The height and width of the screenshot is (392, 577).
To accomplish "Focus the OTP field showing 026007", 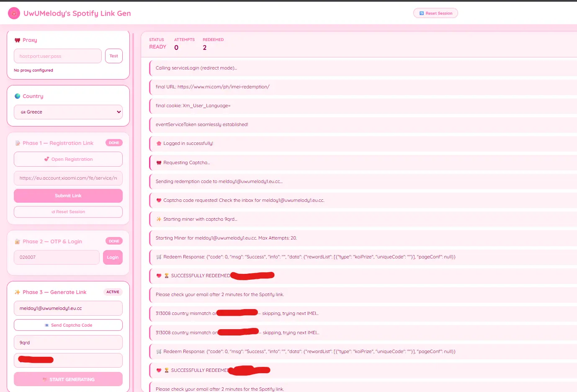I will coord(57,257).
